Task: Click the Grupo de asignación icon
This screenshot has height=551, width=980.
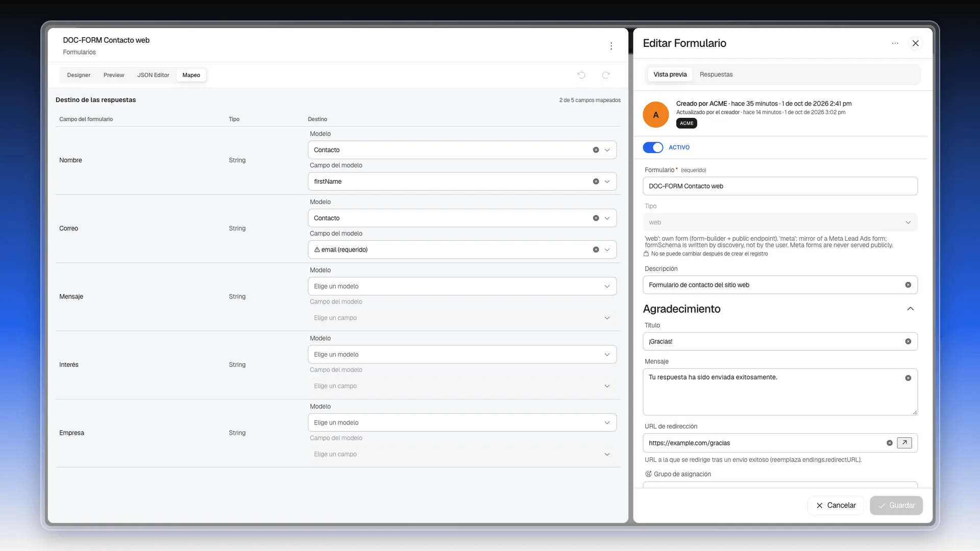Action: coord(648,474)
